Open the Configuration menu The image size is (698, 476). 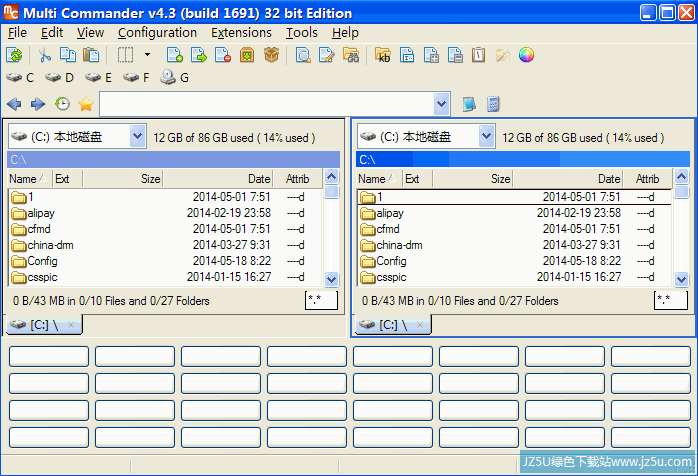(157, 33)
